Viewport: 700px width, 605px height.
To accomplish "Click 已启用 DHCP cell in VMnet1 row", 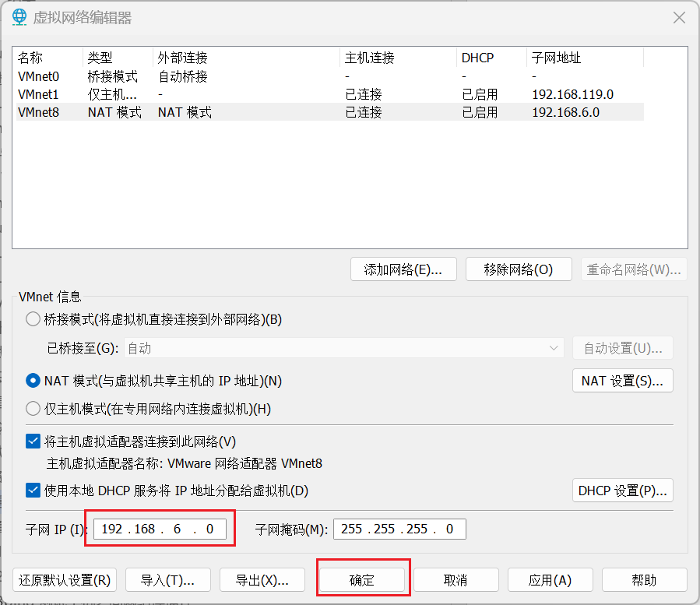I will point(480,94).
